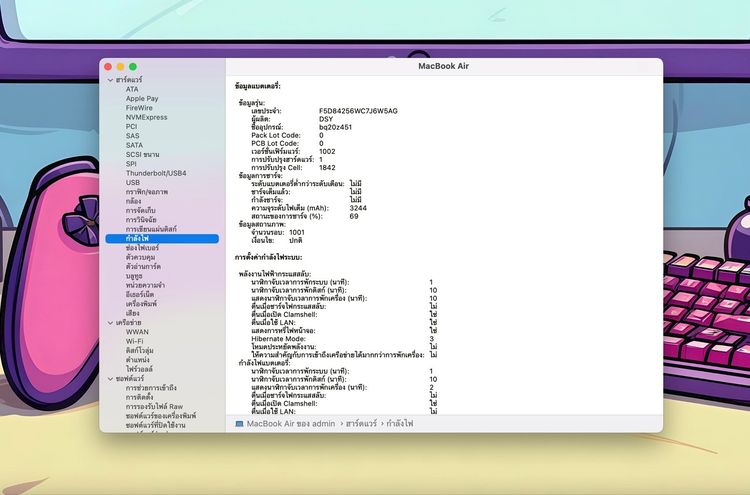Collapse the ซอฟต์แวร์ section chevron
Viewport: 750px width, 495px height.
click(x=109, y=379)
